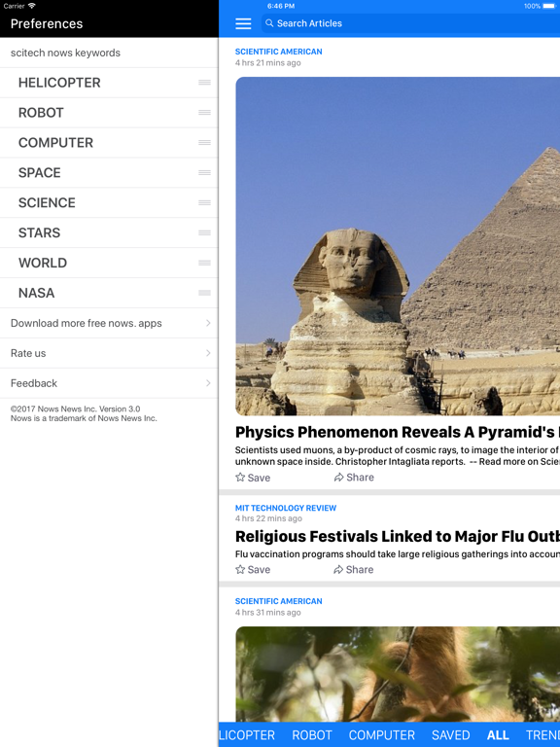
Task: Switch to the SAVED tab
Action: pyautogui.click(x=450, y=735)
